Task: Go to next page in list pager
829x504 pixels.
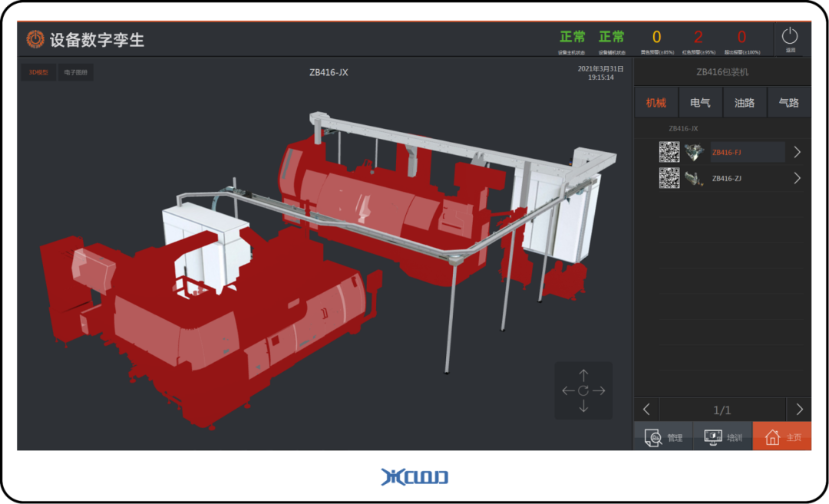Action: click(x=799, y=409)
